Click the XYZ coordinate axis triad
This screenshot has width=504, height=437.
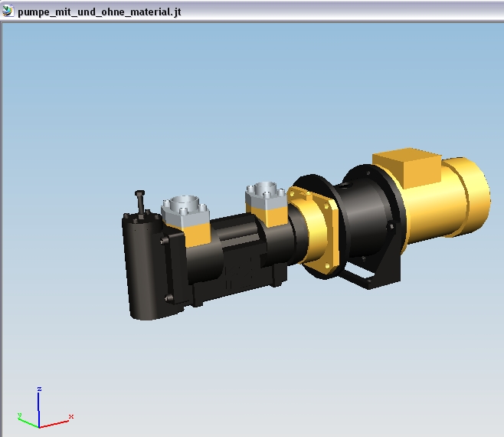(44, 408)
